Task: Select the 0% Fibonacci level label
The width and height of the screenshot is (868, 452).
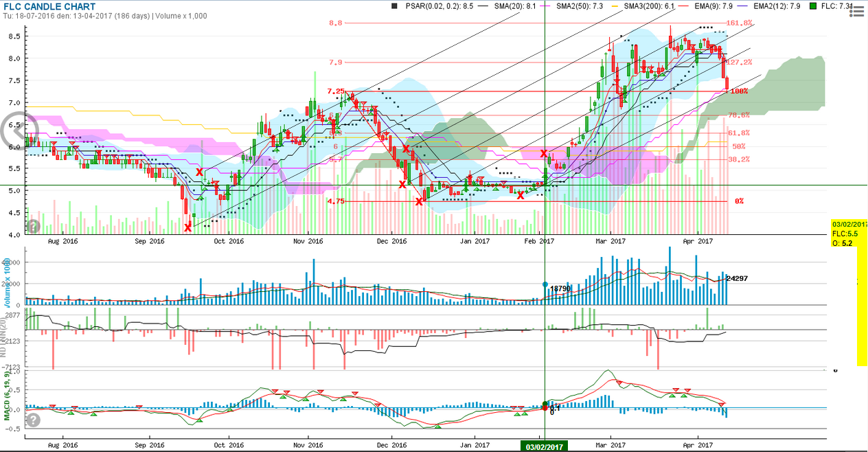Action: point(740,201)
